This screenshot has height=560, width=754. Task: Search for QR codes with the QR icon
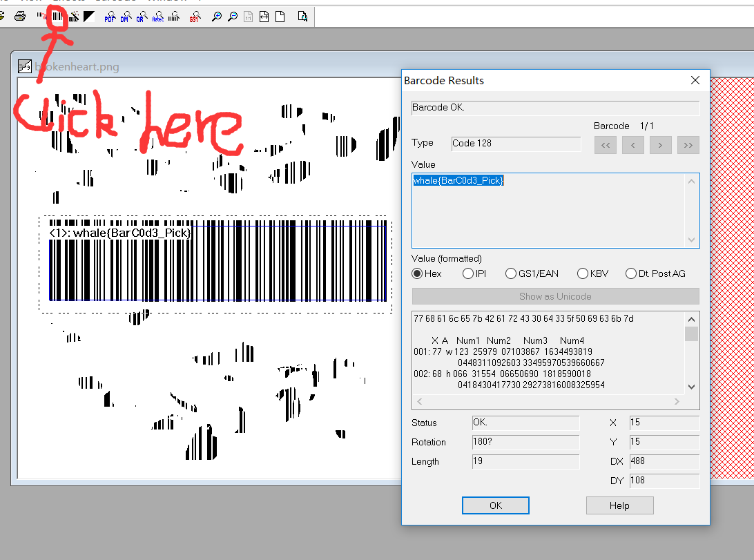coord(141,17)
